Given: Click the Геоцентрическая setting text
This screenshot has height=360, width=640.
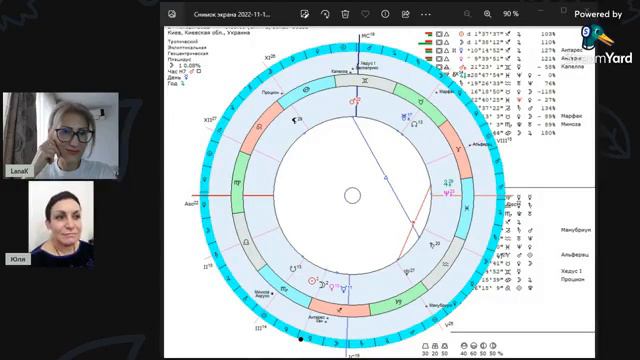Looking at the screenshot, I should pyautogui.click(x=188, y=53).
